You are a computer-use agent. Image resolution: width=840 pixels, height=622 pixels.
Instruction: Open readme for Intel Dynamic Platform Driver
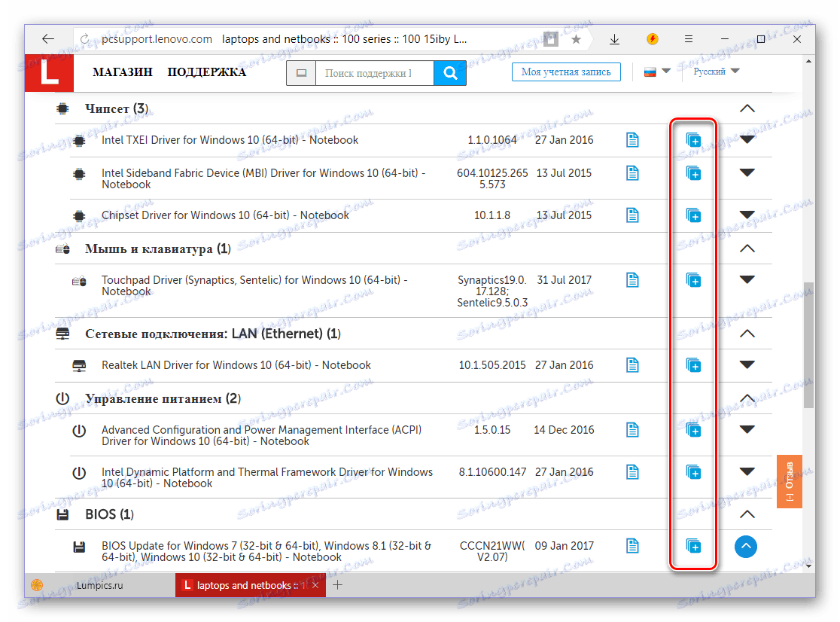[632, 472]
